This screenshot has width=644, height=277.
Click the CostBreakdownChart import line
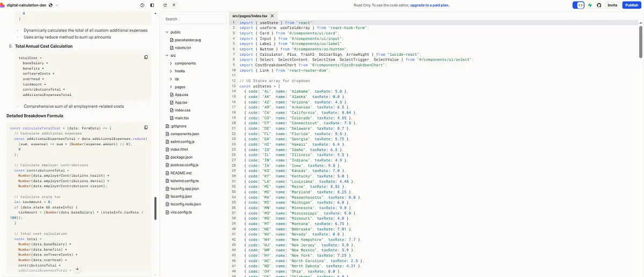click(x=312, y=65)
